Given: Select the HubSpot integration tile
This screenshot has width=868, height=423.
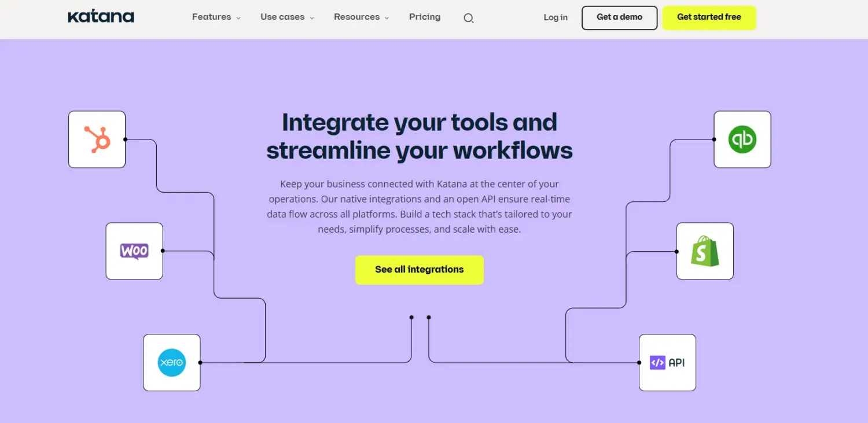Looking at the screenshot, I should pos(97,139).
